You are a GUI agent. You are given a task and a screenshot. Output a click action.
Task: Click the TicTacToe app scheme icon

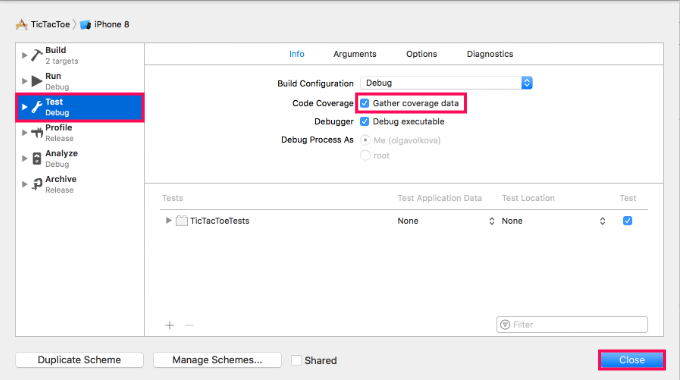22,24
